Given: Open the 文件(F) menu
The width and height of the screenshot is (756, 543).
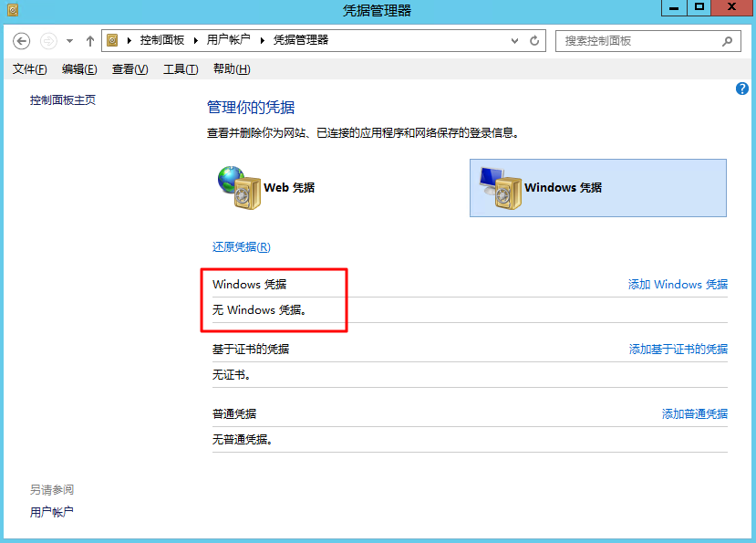Looking at the screenshot, I should tap(30, 69).
